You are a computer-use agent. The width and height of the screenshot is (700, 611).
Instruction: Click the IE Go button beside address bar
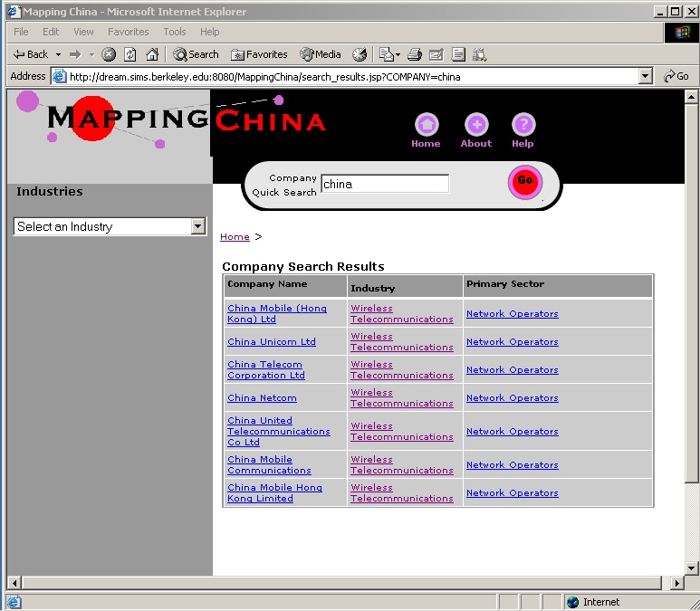pos(676,76)
